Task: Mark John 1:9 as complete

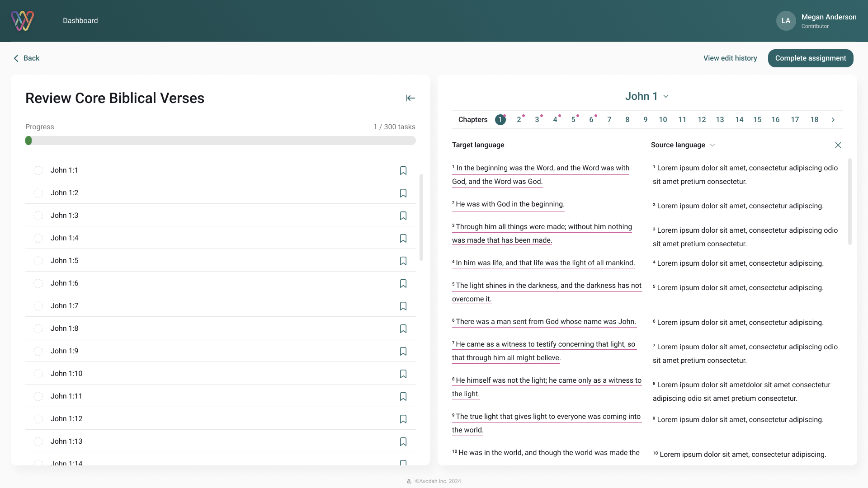Action: tap(38, 351)
